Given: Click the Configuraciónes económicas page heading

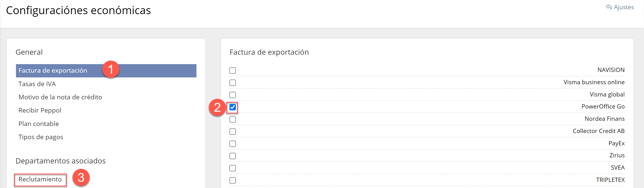Looking at the screenshot, I should (x=78, y=11).
